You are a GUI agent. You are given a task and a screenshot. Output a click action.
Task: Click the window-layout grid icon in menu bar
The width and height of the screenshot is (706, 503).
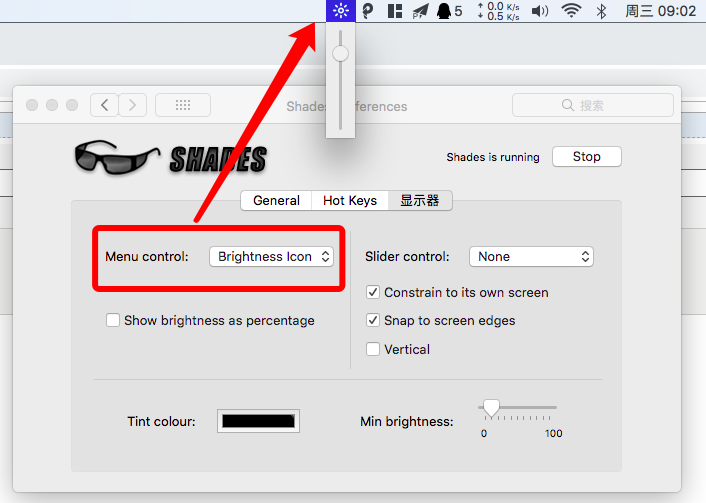pyautogui.click(x=395, y=11)
